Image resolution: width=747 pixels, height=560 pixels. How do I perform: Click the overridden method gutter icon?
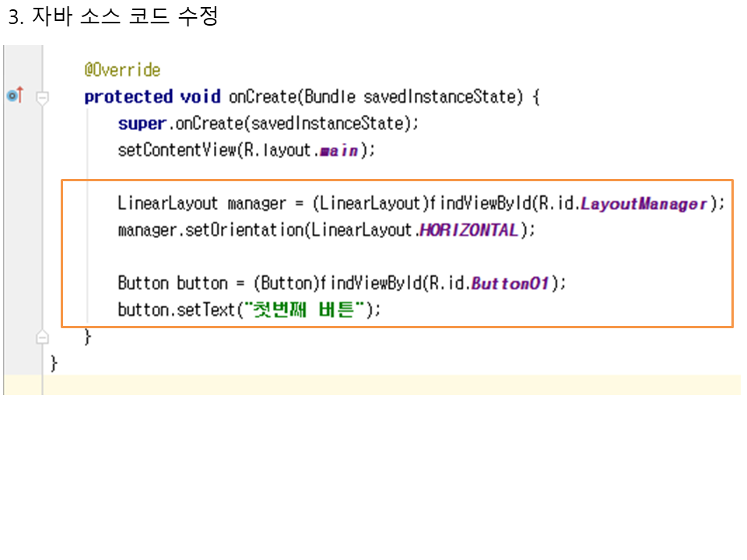pos(15,96)
